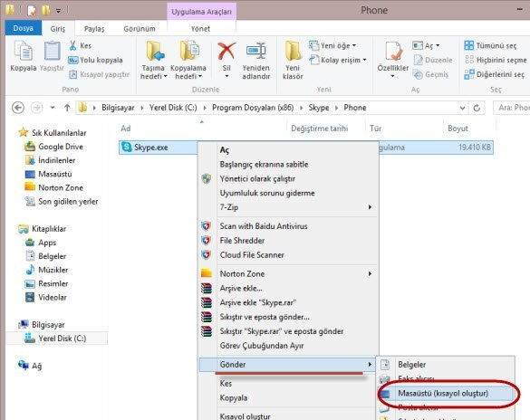
Task: Open Son gidilen yerler in sidebar
Action: click(68, 202)
